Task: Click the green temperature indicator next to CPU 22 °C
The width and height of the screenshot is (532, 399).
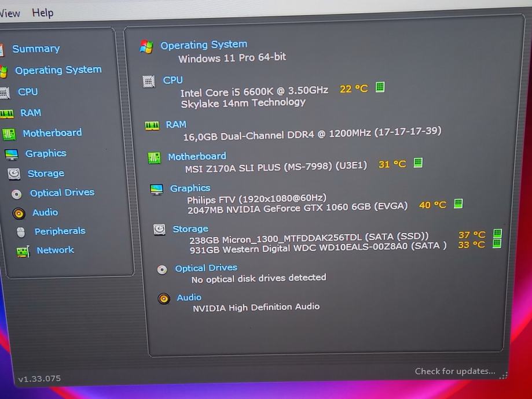Action: pos(380,87)
